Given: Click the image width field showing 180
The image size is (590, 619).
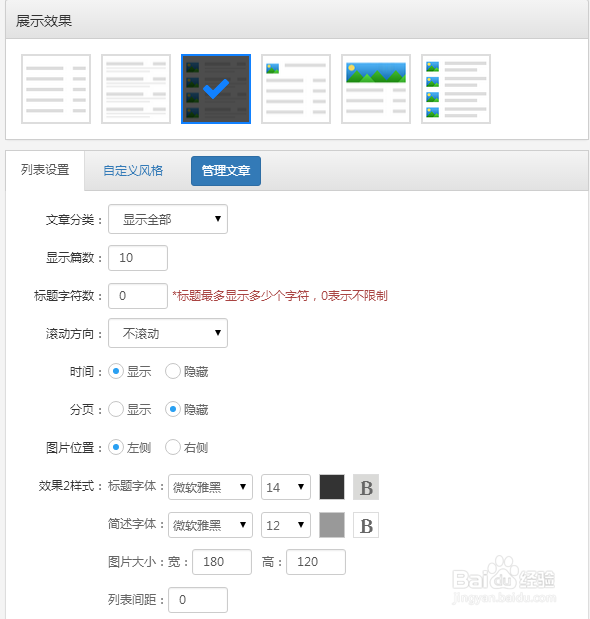Looking at the screenshot, I should click(222, 562).
